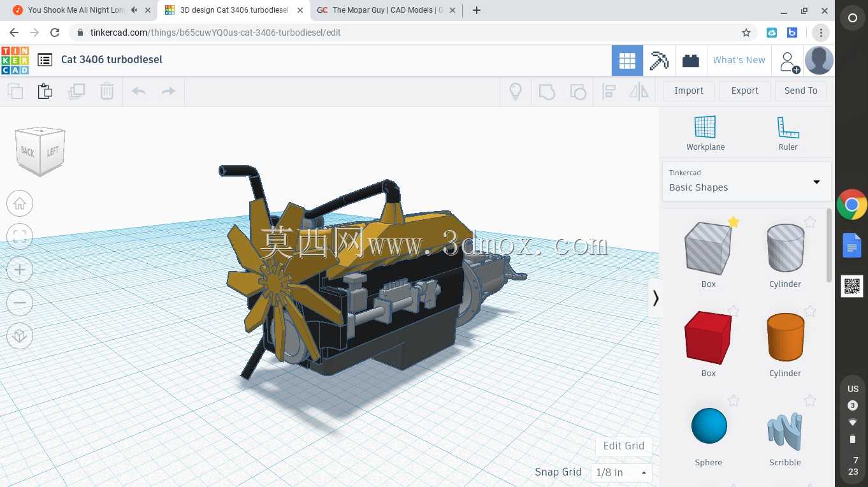Open the Tinkercad logo home link
The image size is (868, 487).
click(15, 60)
